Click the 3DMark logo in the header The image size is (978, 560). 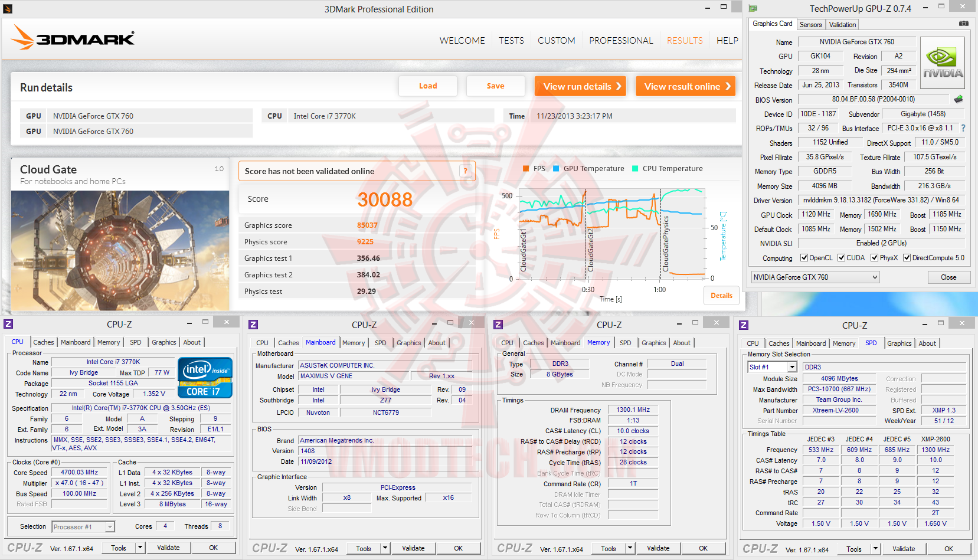point(73,38)
